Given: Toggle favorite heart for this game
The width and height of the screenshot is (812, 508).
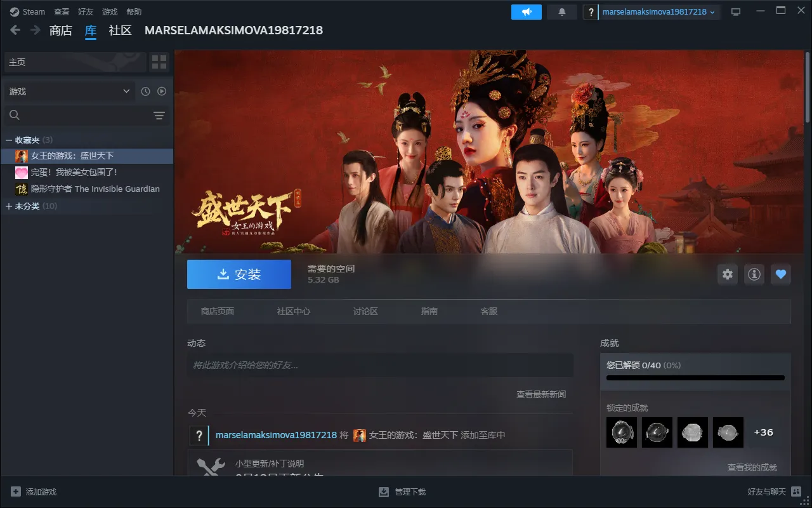Looking at the screenshot, I should 781,274.
